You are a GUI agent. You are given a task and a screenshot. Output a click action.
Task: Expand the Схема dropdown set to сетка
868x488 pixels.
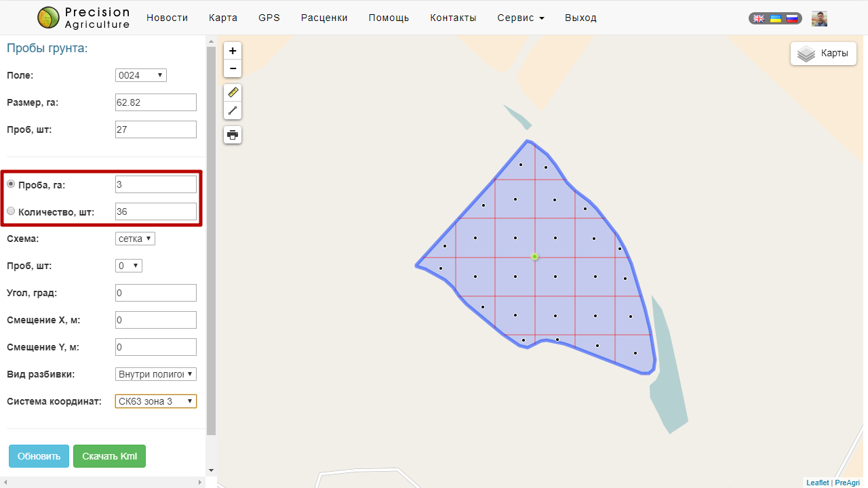pos(135,239)
